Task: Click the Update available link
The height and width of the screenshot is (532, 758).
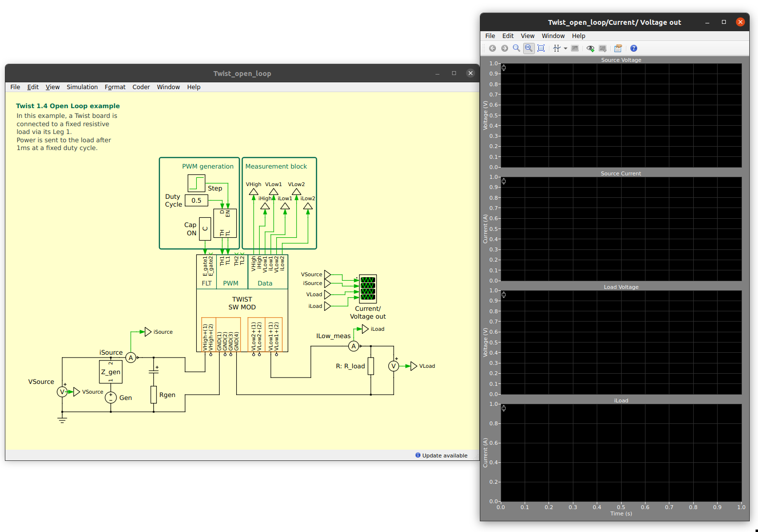Action: 441,456
